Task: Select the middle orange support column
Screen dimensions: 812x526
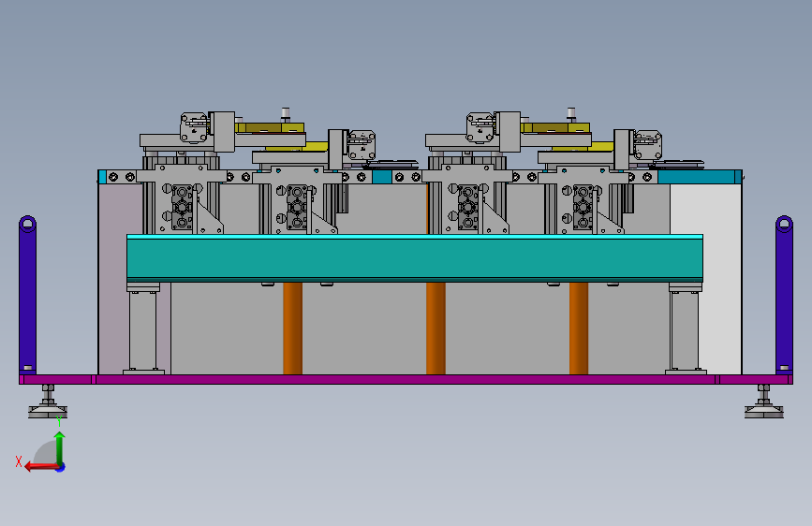Action: click(436, 329)
